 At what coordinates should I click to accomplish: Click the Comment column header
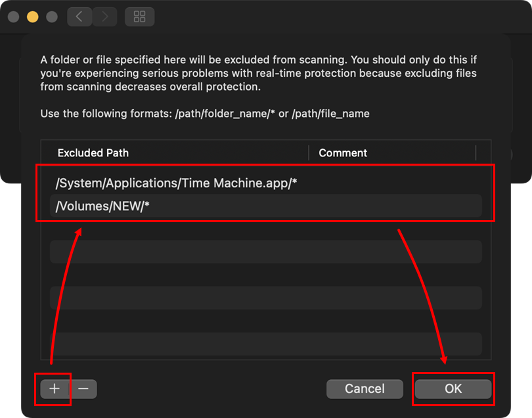click(343, 153)
